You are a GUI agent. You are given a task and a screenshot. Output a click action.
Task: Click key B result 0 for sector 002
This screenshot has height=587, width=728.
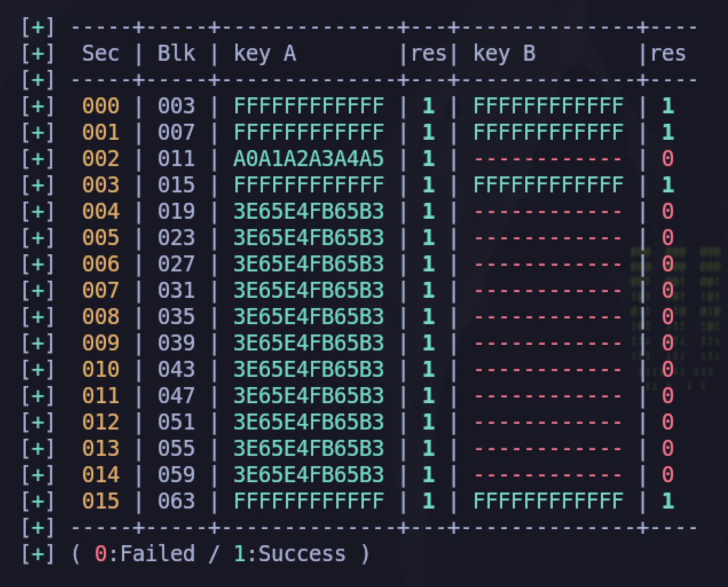click(x=667, y=159)
